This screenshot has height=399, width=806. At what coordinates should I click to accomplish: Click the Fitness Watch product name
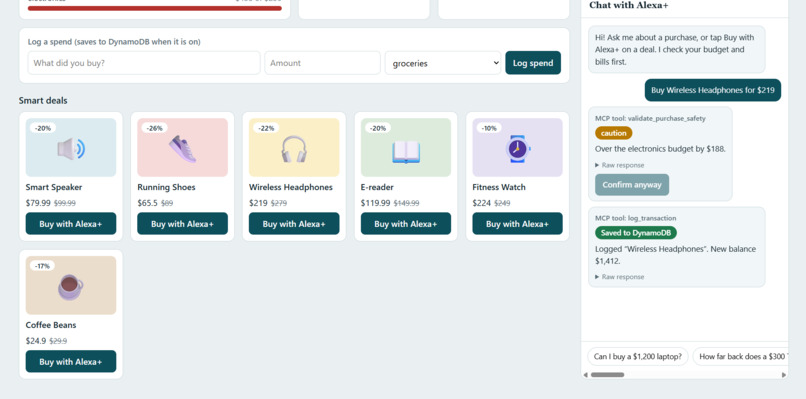[x=499, y=187]
